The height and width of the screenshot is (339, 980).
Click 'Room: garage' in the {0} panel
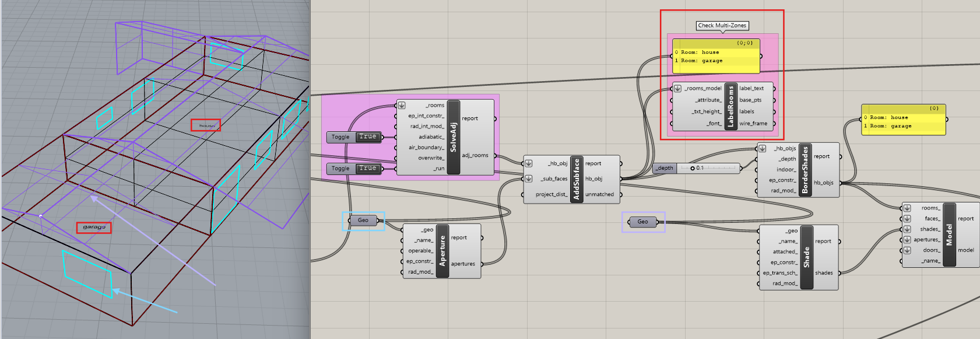click(x=890, y=126)
